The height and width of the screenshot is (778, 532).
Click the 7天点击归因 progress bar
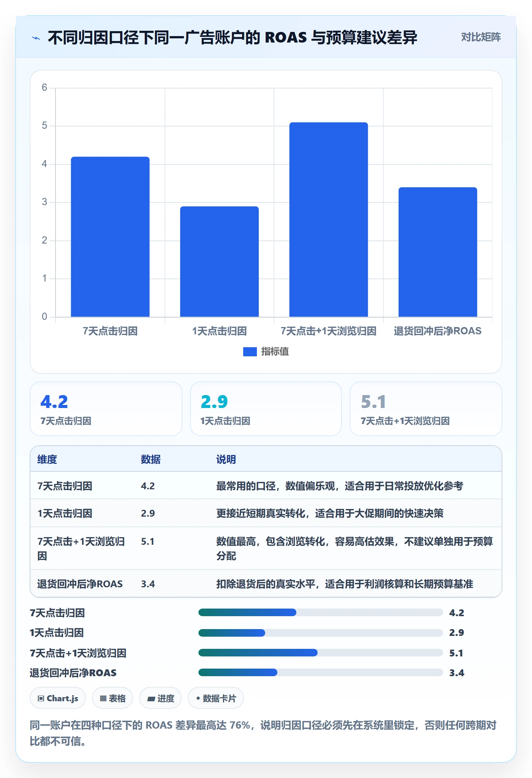click(320, 612)
